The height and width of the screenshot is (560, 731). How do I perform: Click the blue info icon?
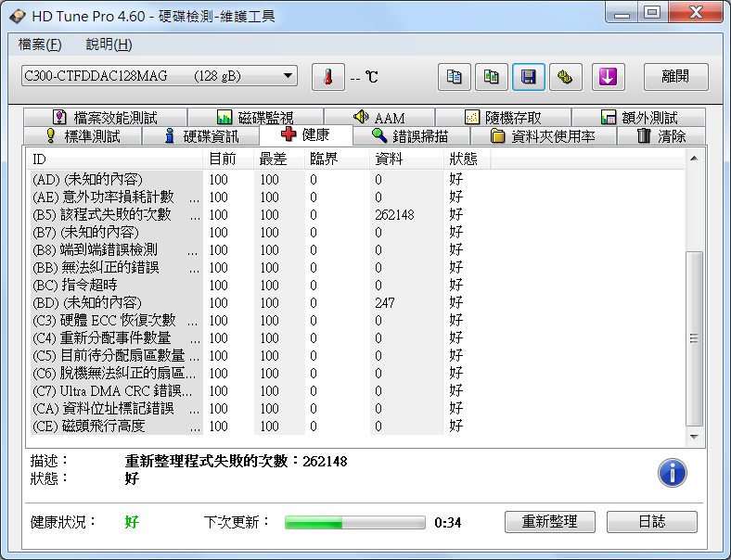tap(672, 473)
